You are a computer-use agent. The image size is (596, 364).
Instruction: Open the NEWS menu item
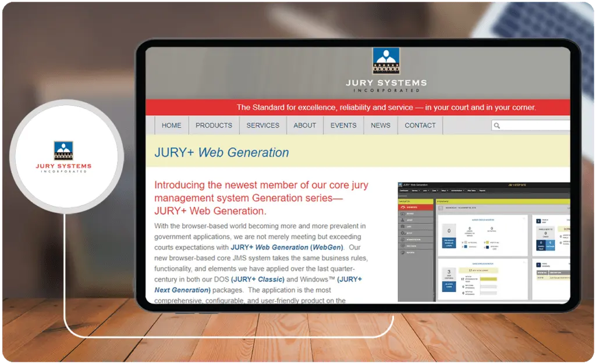[x=381, y=125]
